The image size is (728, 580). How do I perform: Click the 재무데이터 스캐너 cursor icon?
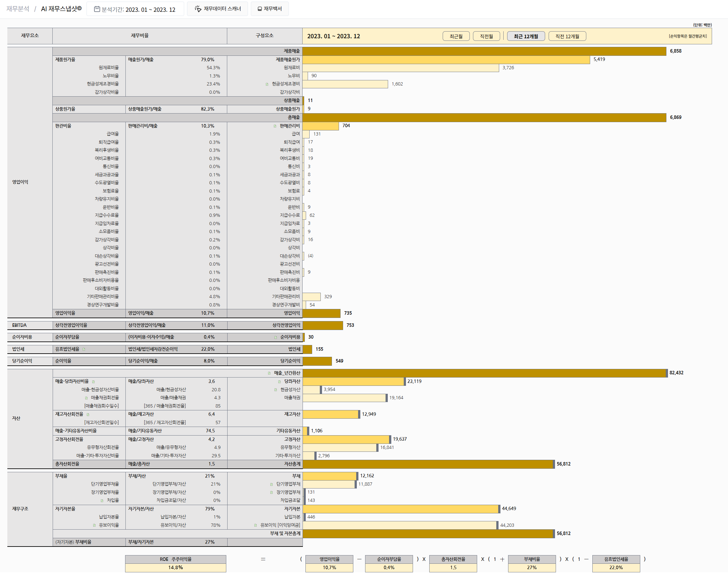pyautogui.click(x=198, y=9)
